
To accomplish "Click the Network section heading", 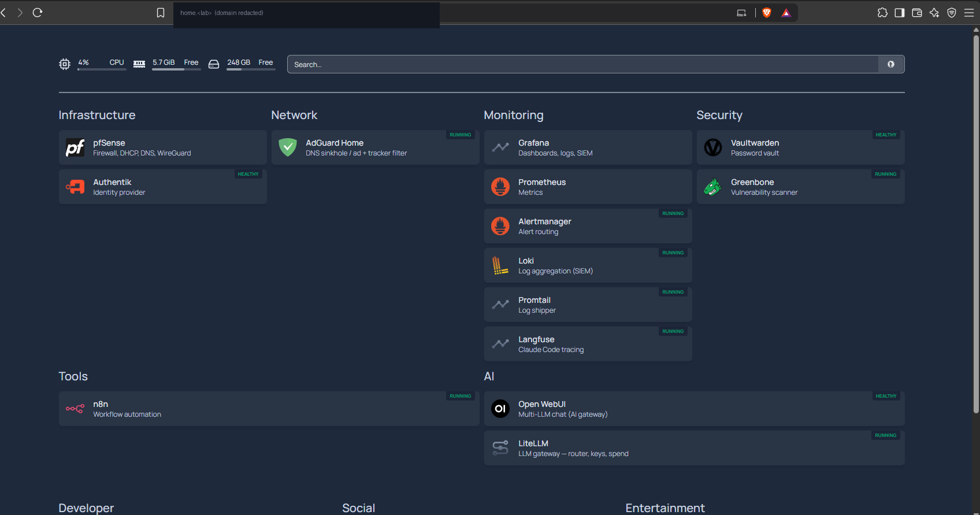I will click(294, 115).
